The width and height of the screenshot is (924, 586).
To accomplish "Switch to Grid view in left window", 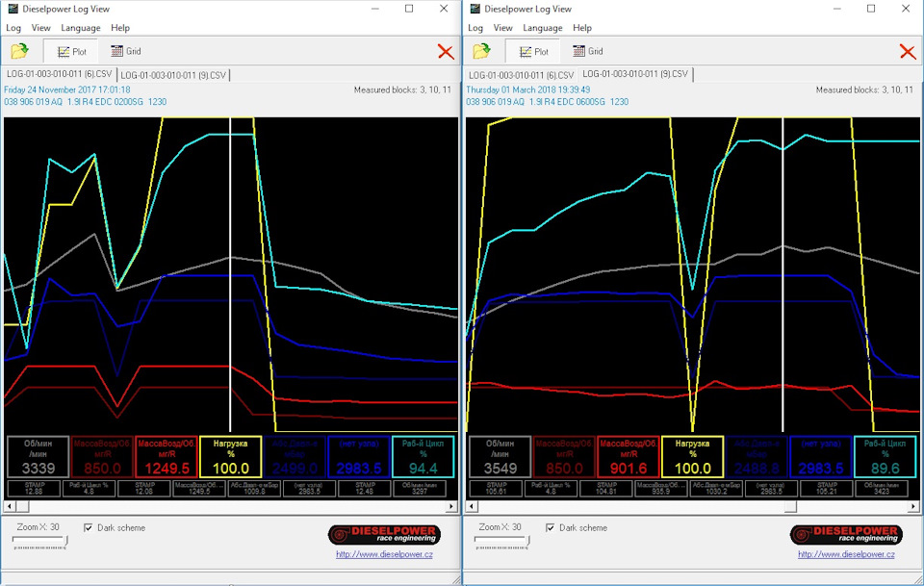I will pyautogui.click(x=126, y=51).
